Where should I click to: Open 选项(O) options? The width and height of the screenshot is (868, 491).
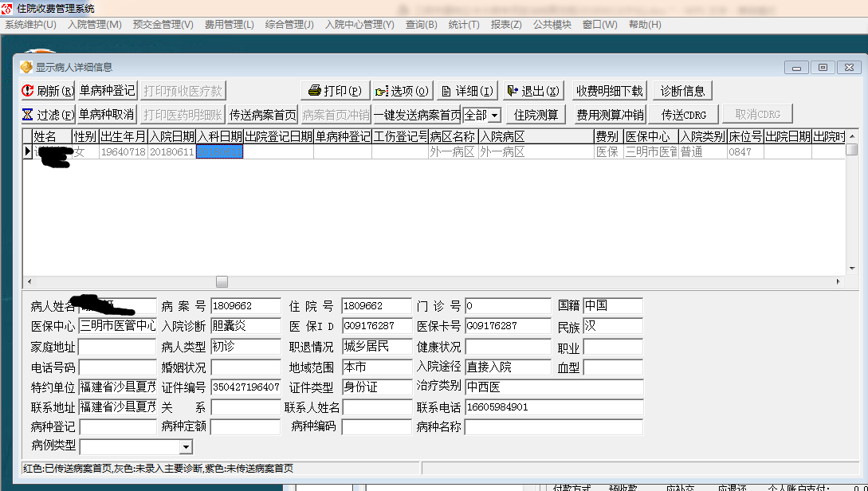tap(402, 91)
